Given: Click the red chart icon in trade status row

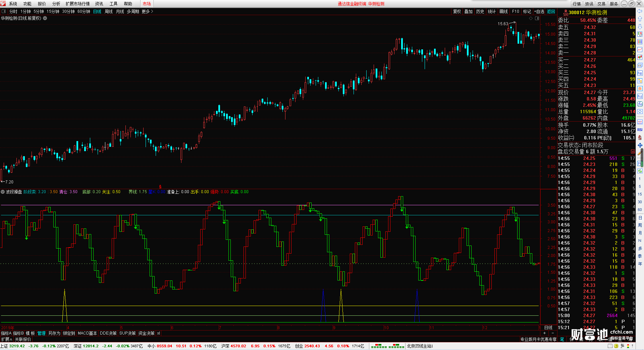Looking at the screenshot, I should click(633, 152).
